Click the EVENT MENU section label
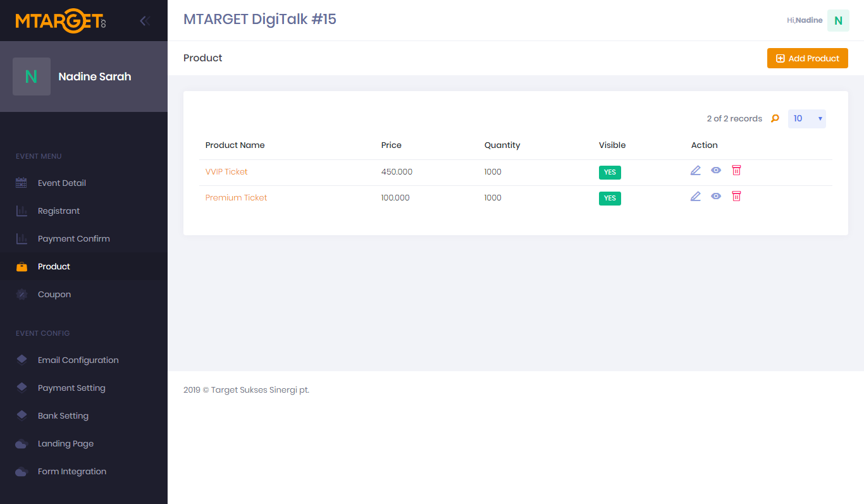Viewport: 864px width, 504px height. tap(39, 156)
